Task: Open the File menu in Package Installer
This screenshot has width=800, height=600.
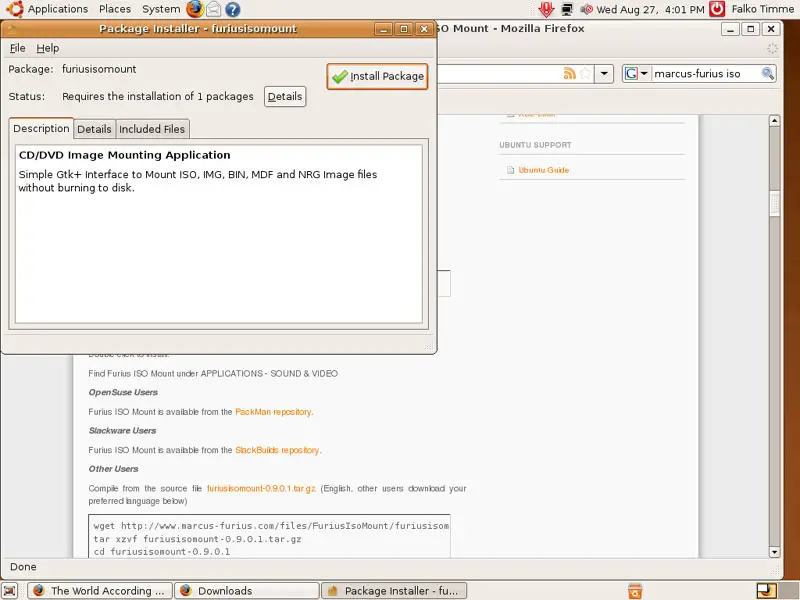Action: tap(17, 48)
